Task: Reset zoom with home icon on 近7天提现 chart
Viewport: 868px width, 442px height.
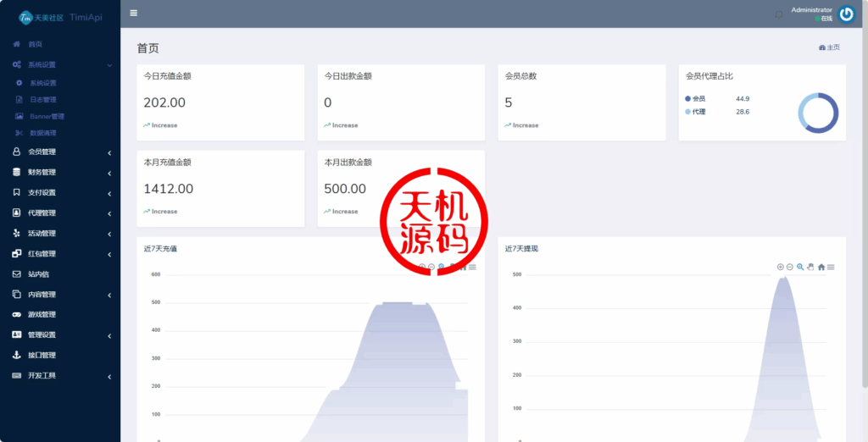Action: click(x=821, y=267)
